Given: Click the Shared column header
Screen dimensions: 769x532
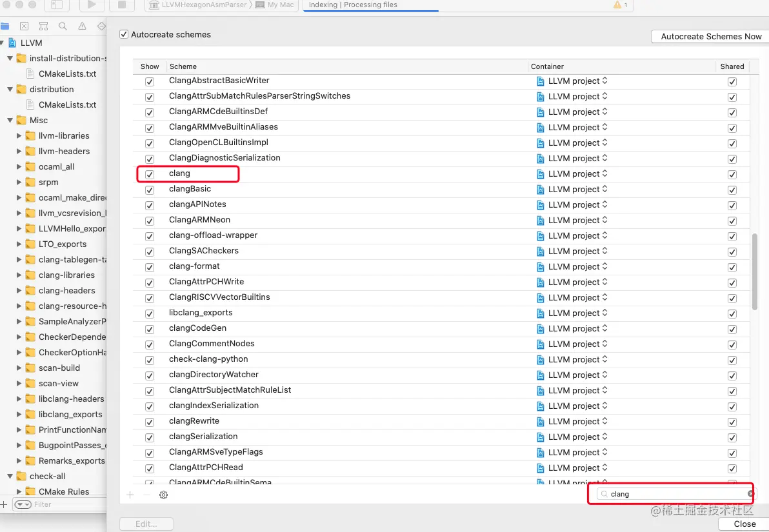Looking at the screenshot, I should pyautogui.click(x=732, y=66).
